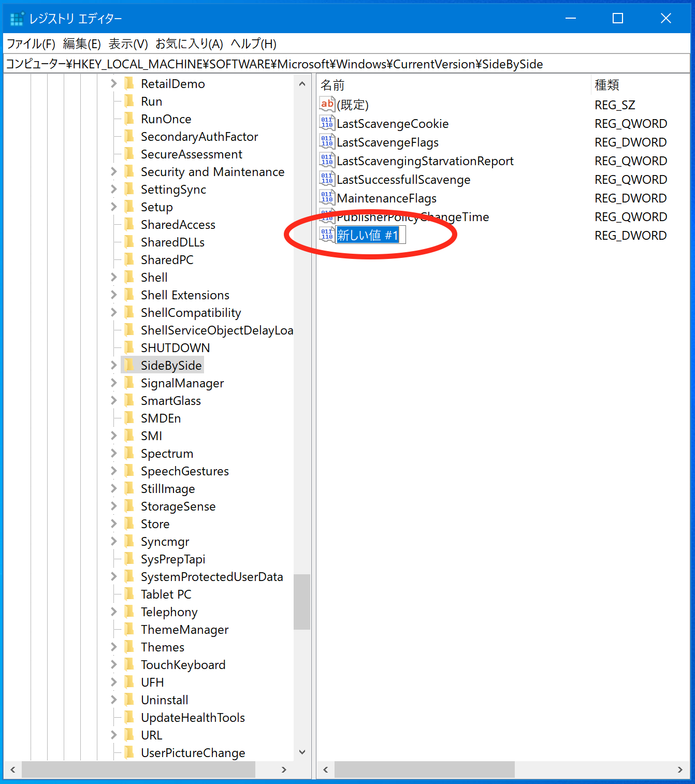Open the ファイル(F) menu
Image resolution: width=695 pixels, height=784 pixels.
pyautogui.click(x=31, y=44)
